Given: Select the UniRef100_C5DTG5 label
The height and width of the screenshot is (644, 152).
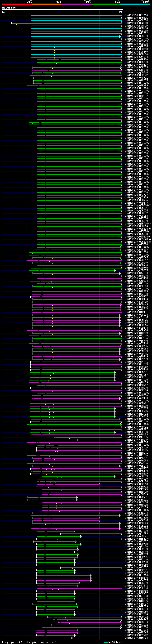Looking at the screenshot, I should (x=137, y=270).
